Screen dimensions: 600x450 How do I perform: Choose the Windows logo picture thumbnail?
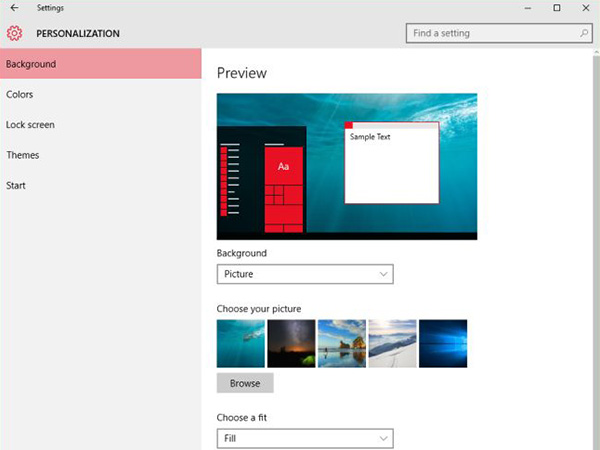tap(443, 344)
